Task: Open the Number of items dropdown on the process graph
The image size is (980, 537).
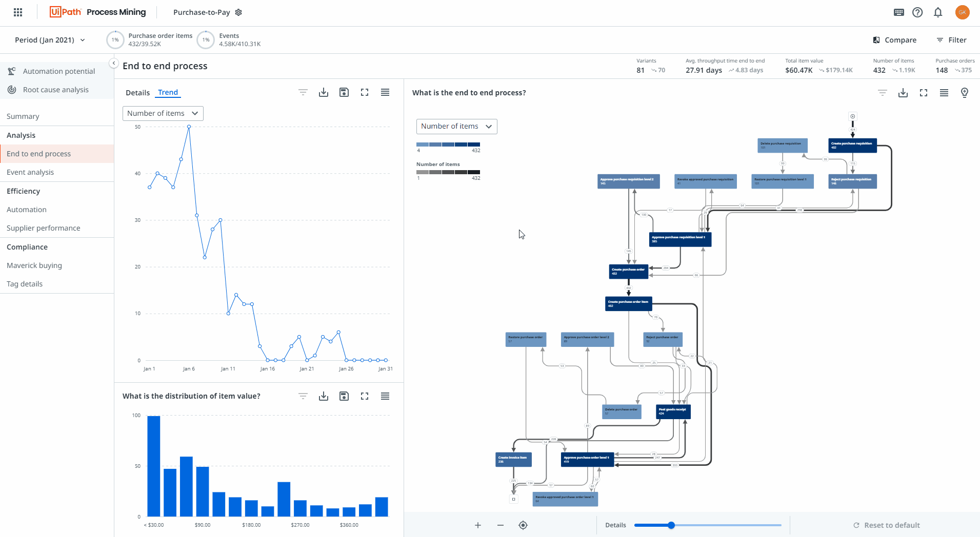Action: tap(456, 126)
